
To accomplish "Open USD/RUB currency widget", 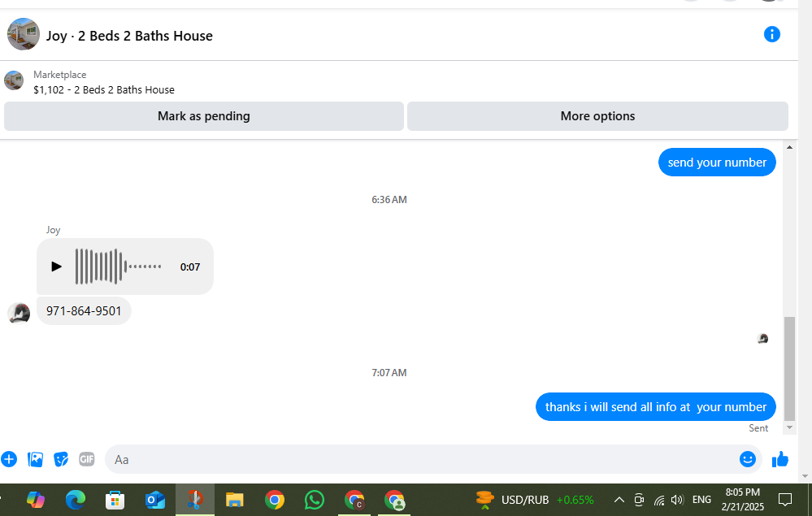I will coord(535,500).
